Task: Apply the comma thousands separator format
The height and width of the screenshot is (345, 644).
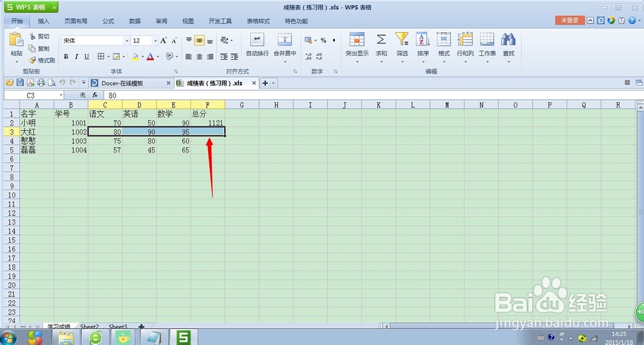Action: pyautogui.click(x=334, y=41)
